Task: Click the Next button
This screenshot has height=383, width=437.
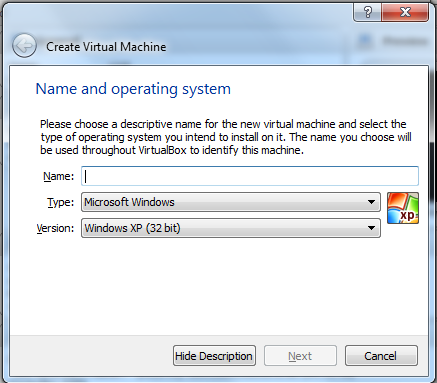Action: point(300,356)
